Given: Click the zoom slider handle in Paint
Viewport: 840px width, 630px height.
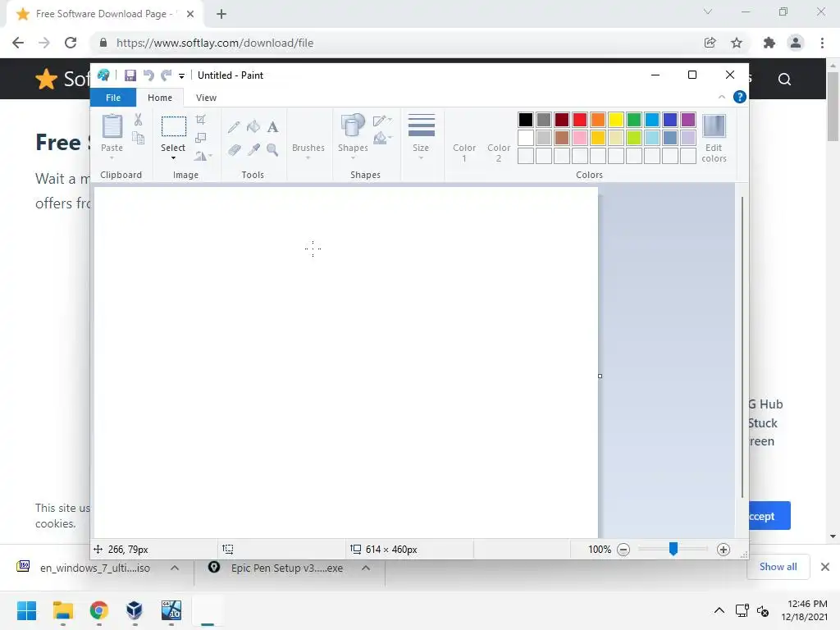Looking at the screenshot, I should click(x=673, y=549).
